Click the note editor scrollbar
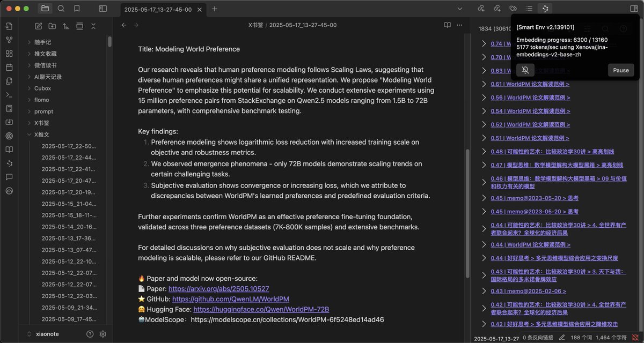The width and height of the screenshot is (644, 343). pos(467,213)
